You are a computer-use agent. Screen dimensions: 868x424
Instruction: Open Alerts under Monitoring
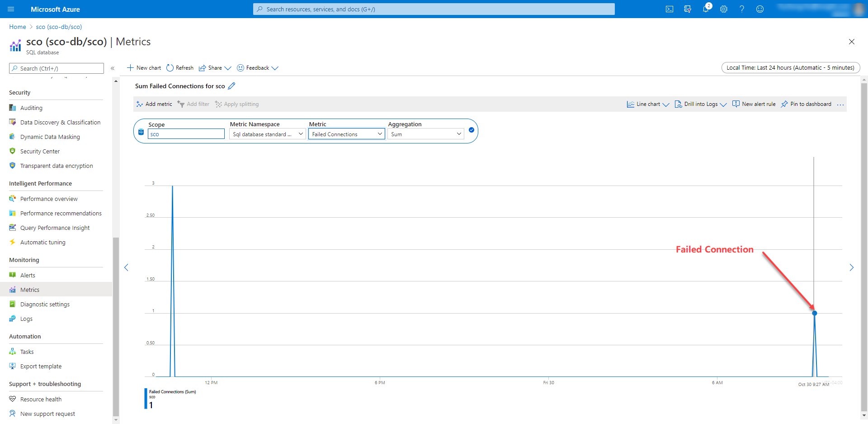coord(28,275)
